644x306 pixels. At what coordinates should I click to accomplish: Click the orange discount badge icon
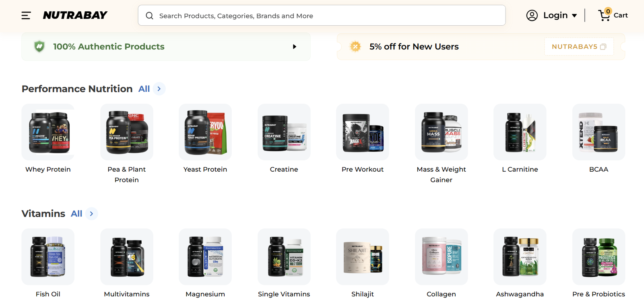click(355, 47)
